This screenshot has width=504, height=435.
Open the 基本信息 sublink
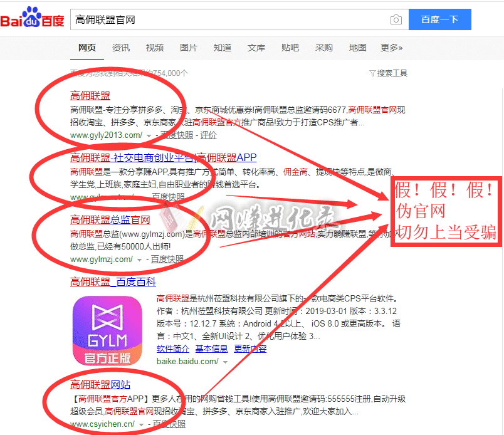click(x=211, y=349)
